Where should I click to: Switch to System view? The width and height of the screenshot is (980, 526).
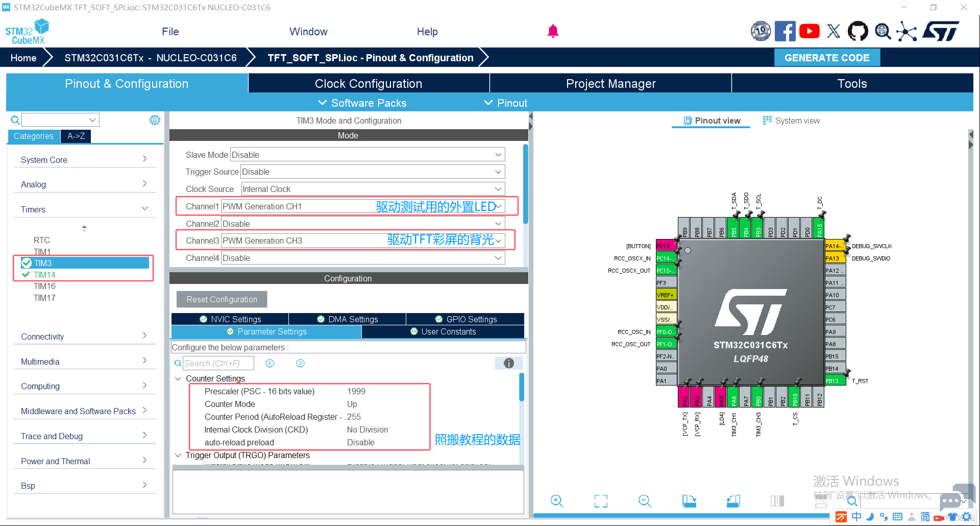pos(791,121)
